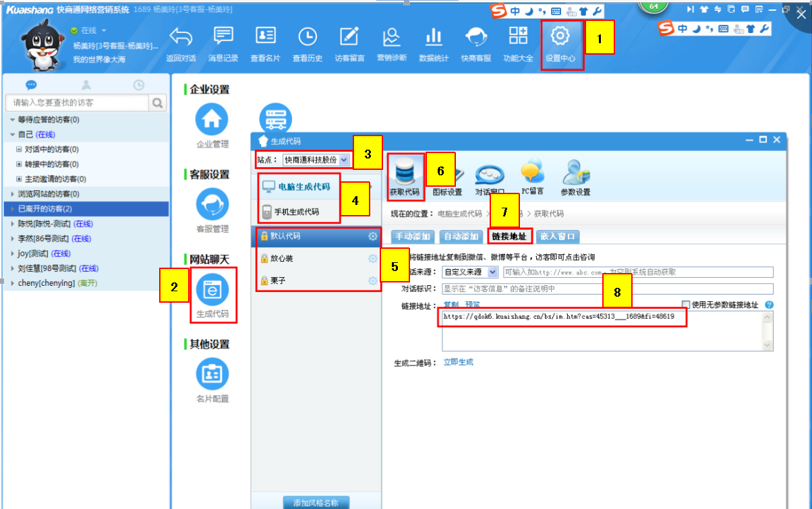Screen dimensions: 812x509
Task: Open 企业管理 home icon
Action: (x=212, y=120)
